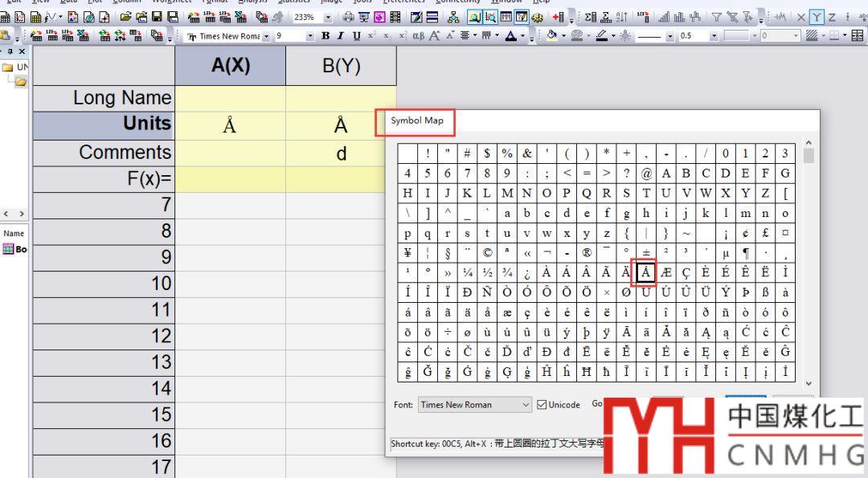Viewport: 868px width, 478px height.
Task: Click the hatch pattern swatch in toolbar
Action: [x=810, y=36]
